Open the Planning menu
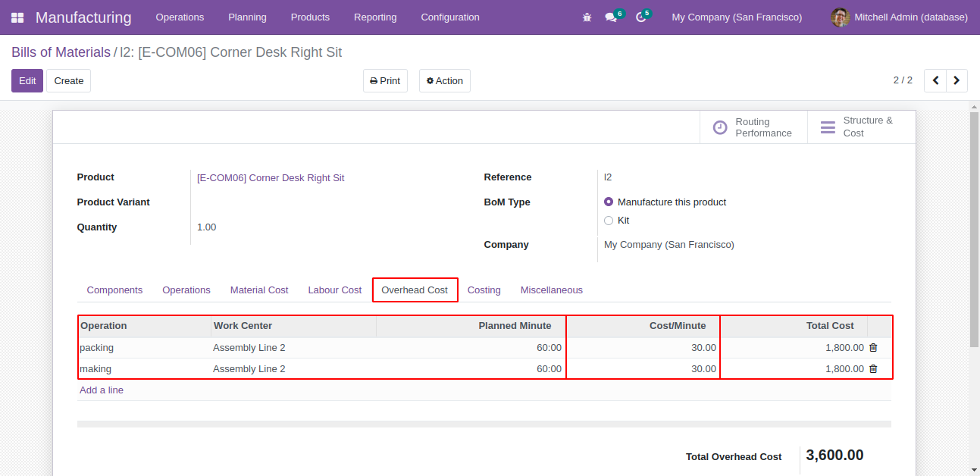 pyautogui.click(x=247, y=17)
